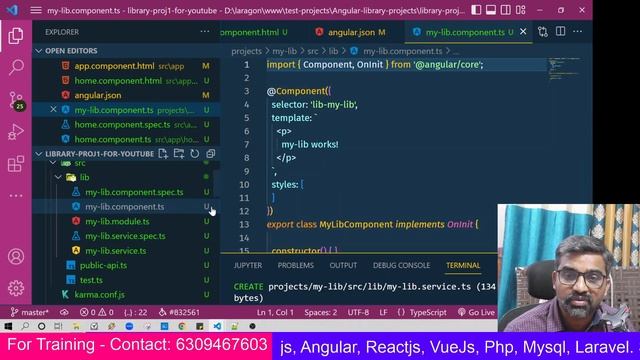This screenshot has width=640, height=360.
Task: Open public-api.ts file
Action: coord(126,266)
